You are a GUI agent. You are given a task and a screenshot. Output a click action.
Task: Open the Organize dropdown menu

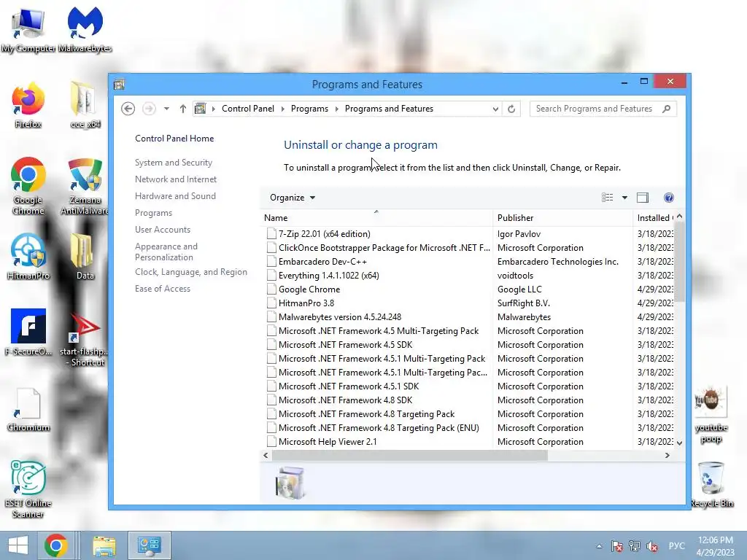pyautogui.click(x=292, y=197)
